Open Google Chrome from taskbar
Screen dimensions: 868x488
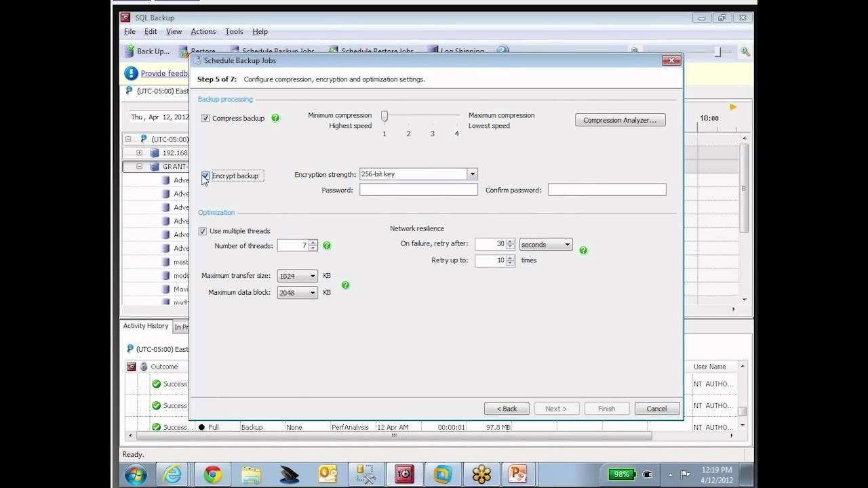(x=212, y=474)
